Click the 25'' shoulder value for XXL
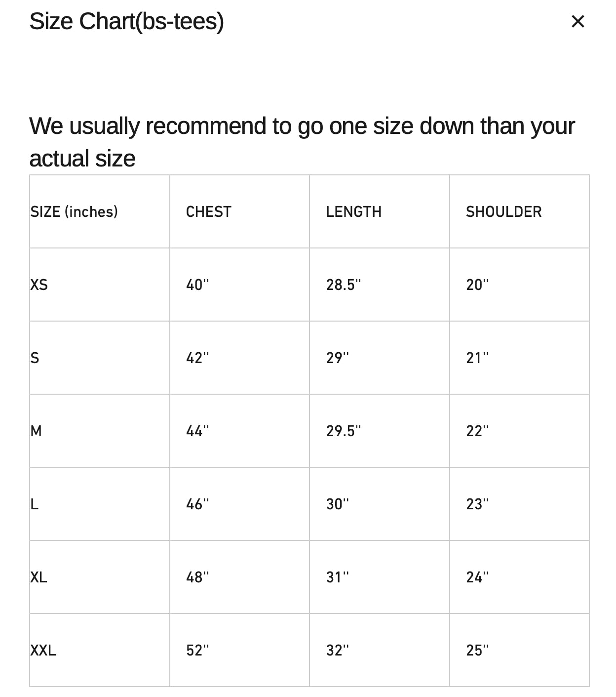This screenshot has height=697, width=616. [477, 650]
